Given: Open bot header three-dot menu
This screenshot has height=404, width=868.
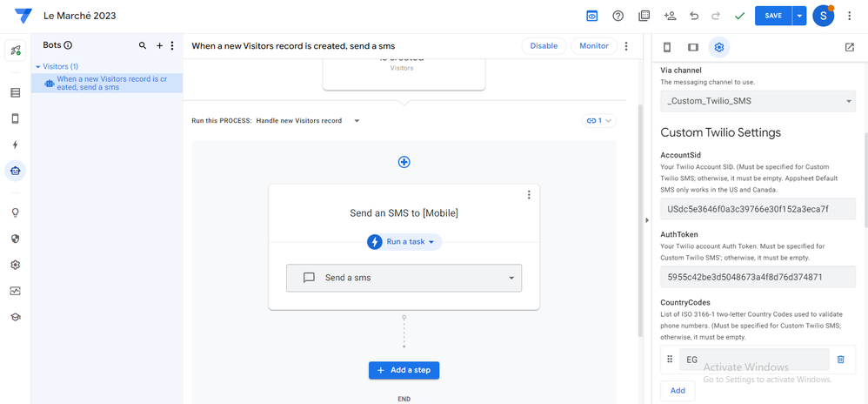Looking at the screenshot, I should [x=626, y=46].
